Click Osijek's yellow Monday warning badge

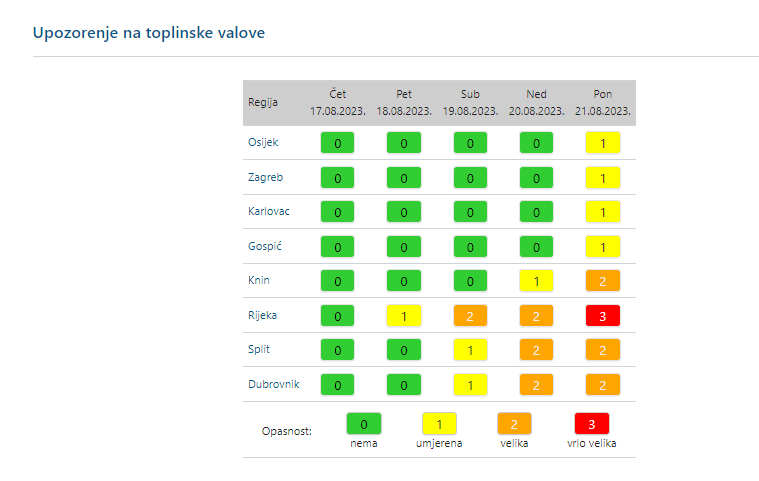pos(603,144)
